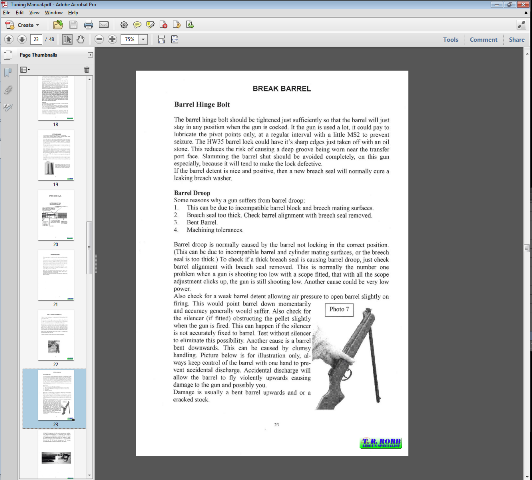Open the Create PDF button

tap(22, 25)
